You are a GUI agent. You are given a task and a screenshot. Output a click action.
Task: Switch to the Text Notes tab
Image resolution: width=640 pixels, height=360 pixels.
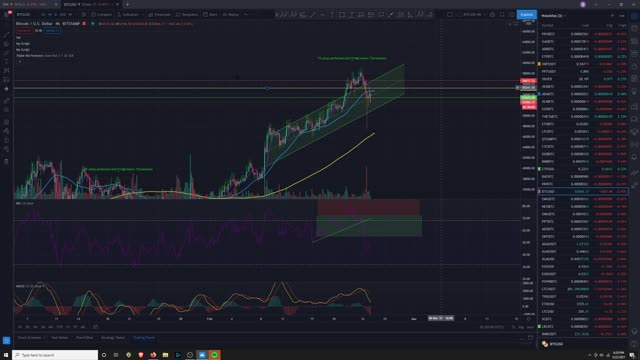click(60, 338)
